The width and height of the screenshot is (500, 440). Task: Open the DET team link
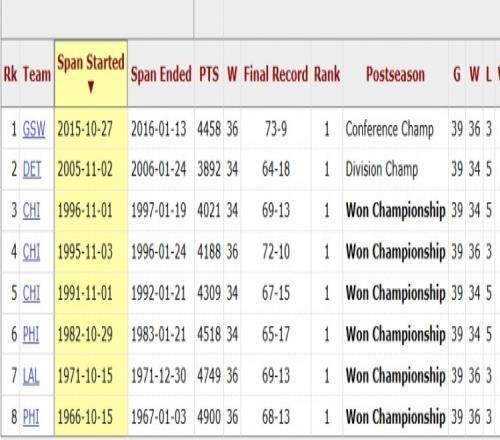tap(32, 170)
